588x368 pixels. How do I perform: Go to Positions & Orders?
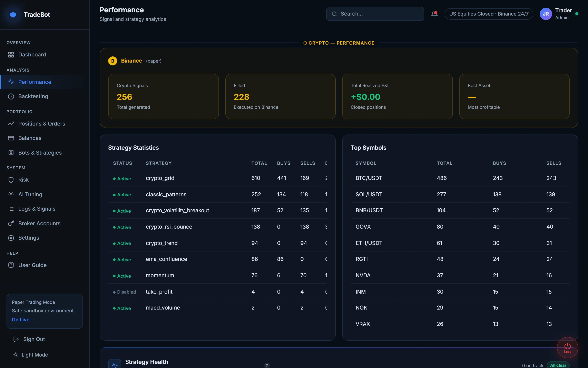point(45,124)
